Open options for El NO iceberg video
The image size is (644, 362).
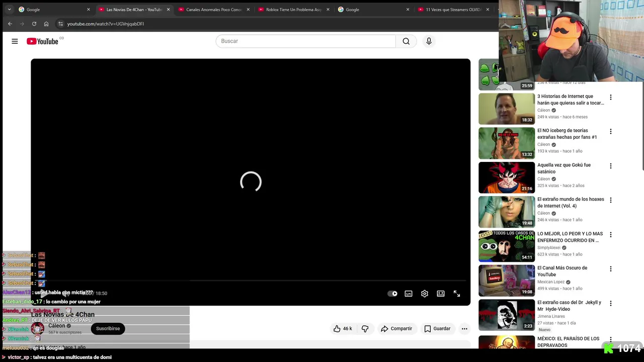pyautogui.click(x=611, y=132)
